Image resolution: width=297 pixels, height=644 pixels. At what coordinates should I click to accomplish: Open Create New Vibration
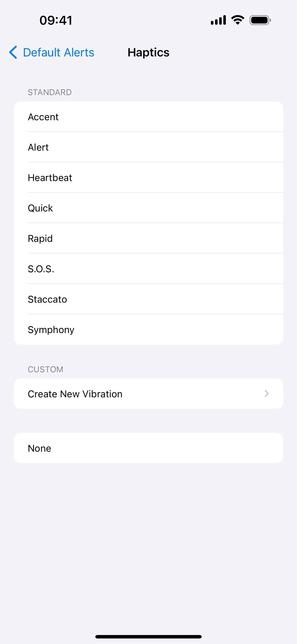point(148,393)
